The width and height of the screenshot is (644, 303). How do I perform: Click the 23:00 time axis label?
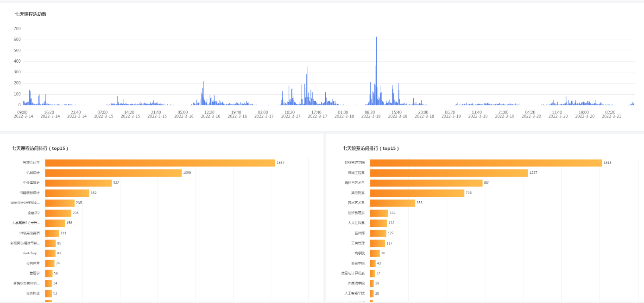(x=423, y=112)
